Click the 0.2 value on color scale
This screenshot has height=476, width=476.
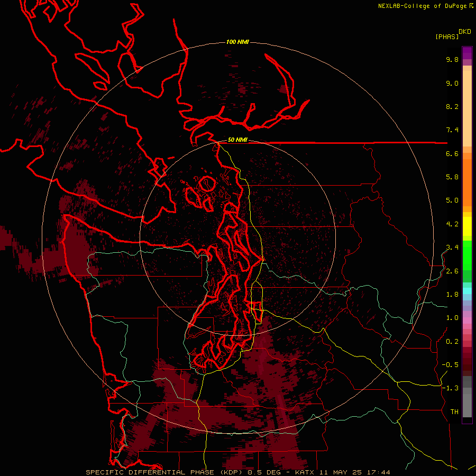coord(452,342)
